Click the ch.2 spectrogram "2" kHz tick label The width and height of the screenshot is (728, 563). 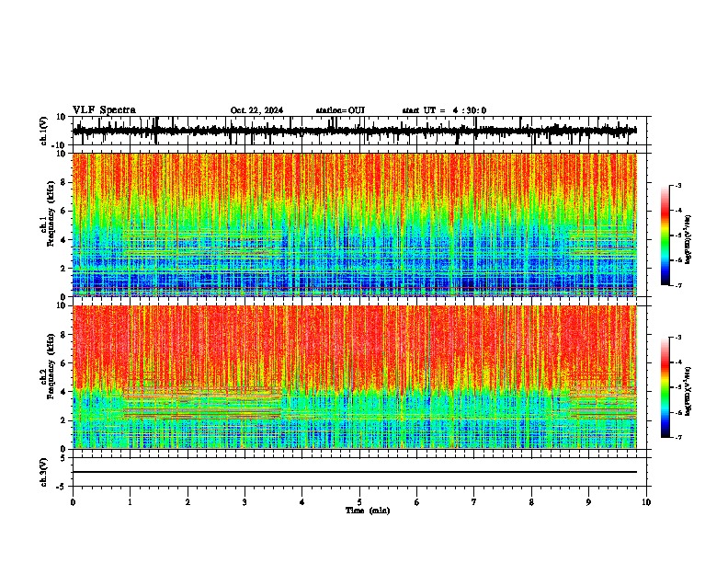coord(63,420)
